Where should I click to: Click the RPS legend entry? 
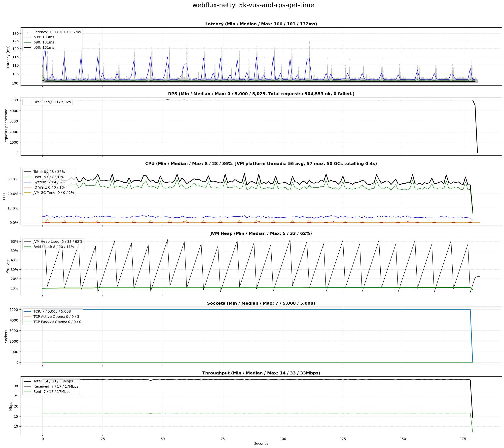[52, 102]
